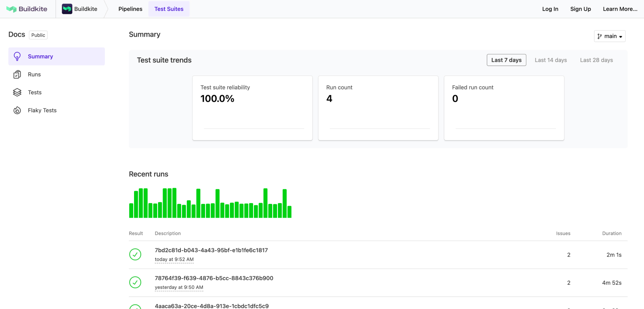Image resolution: width=644 pixels, height=309 pixels.
Task: Open run 7bd2c81d-b043-4a43-95bf-e1b1fe6c1817
Action: (211, 250)
